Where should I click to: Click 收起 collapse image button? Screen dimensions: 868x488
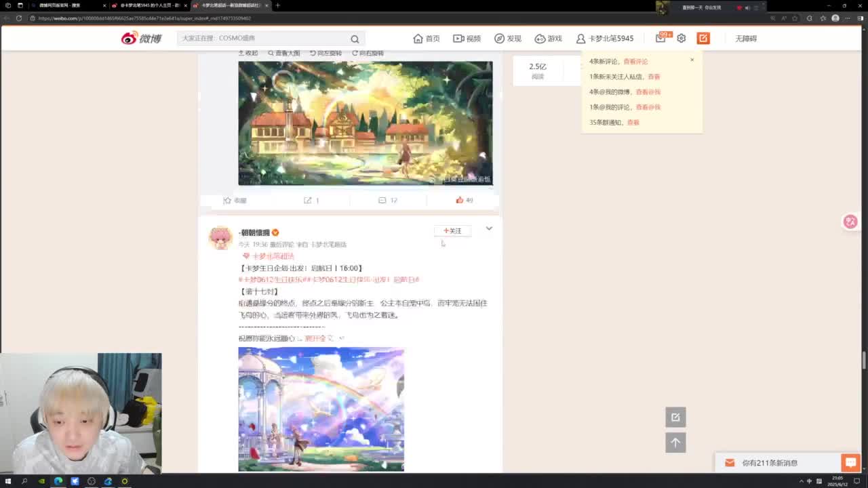pos(248,53)
